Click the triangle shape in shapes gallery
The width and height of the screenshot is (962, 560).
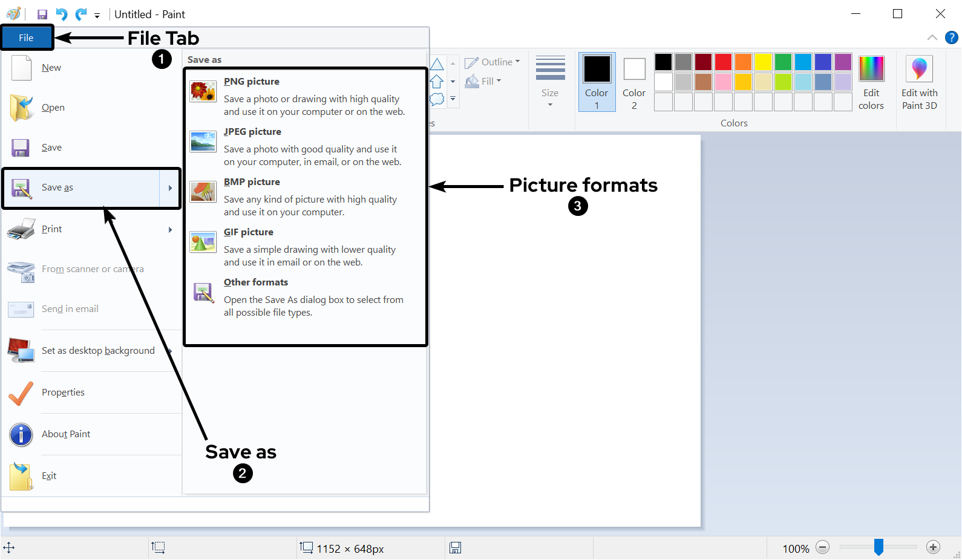(437, 63)
